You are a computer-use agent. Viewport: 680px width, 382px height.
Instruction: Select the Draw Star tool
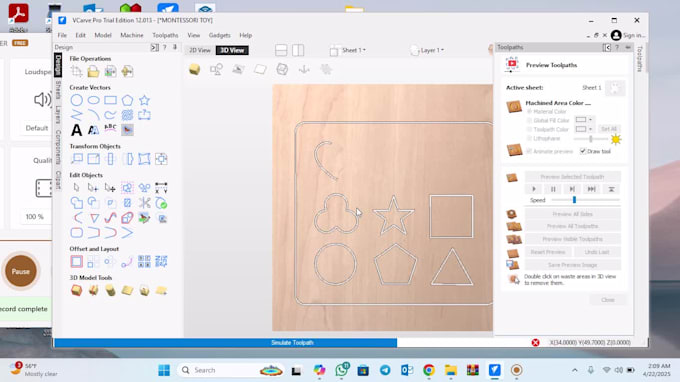[x=144, y=100]
